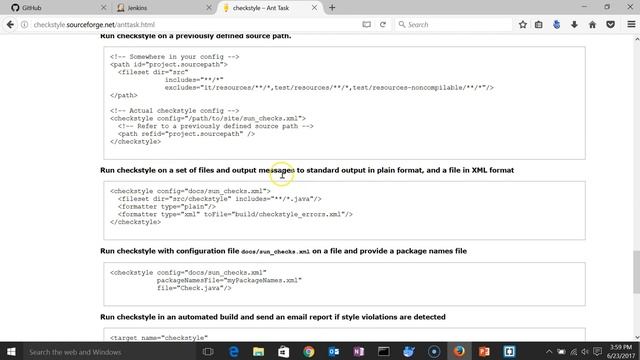640x360 pixels.
Task: Open the blue bracket app in taskbar
Action: tap(509, 351)
